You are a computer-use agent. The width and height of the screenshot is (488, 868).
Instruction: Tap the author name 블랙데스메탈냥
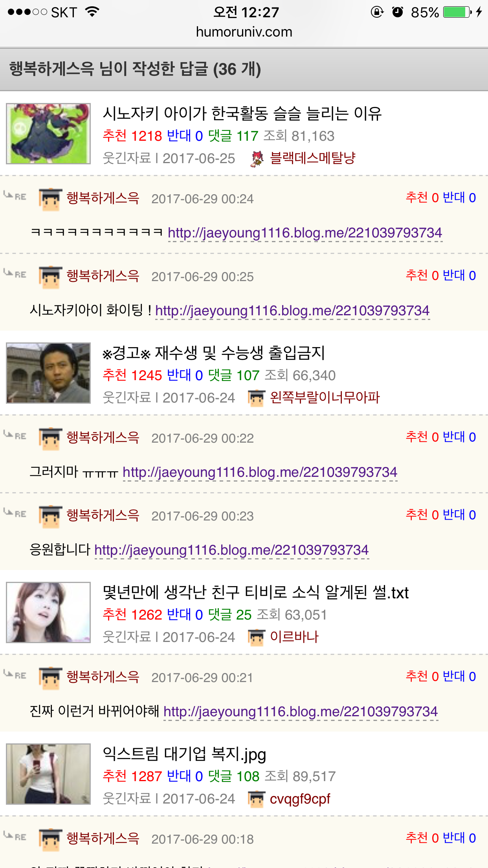coord(313,158)
